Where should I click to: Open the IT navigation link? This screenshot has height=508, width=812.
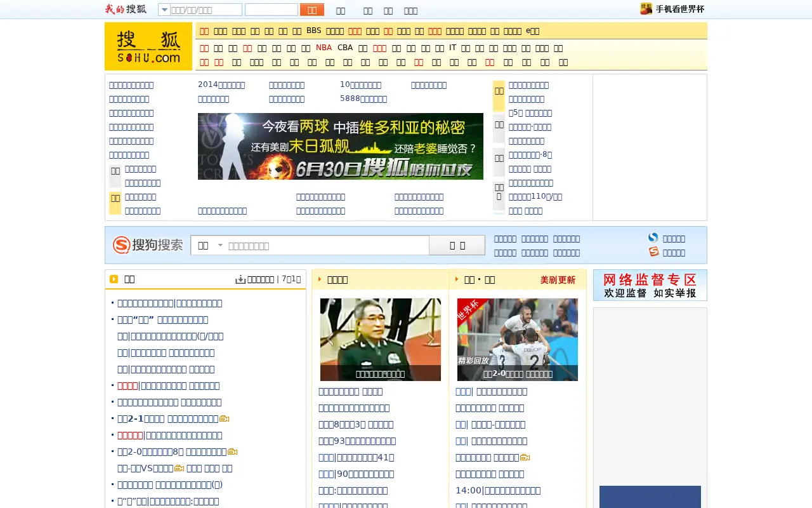pyautogui.click(x=452, y=48)
